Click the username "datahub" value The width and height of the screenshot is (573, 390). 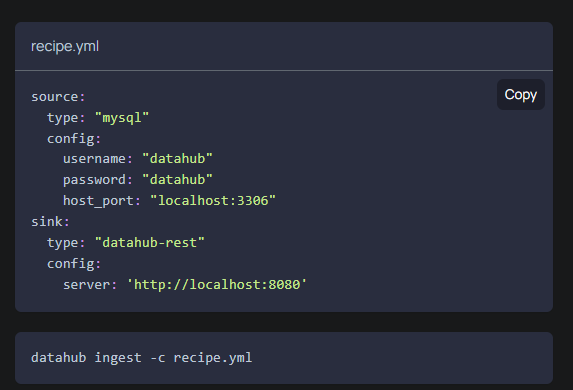click(x=177, y=159)
